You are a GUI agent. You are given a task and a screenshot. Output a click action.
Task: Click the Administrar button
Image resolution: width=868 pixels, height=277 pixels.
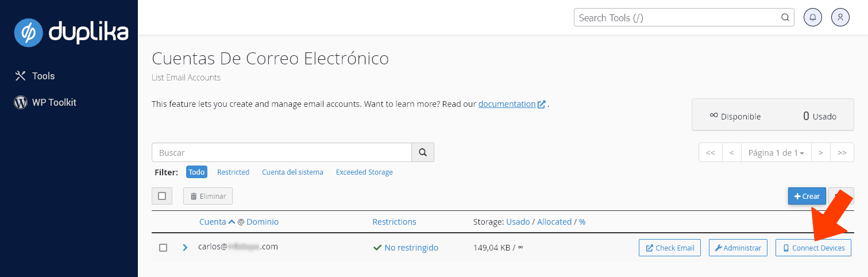(x=738, y=248)
